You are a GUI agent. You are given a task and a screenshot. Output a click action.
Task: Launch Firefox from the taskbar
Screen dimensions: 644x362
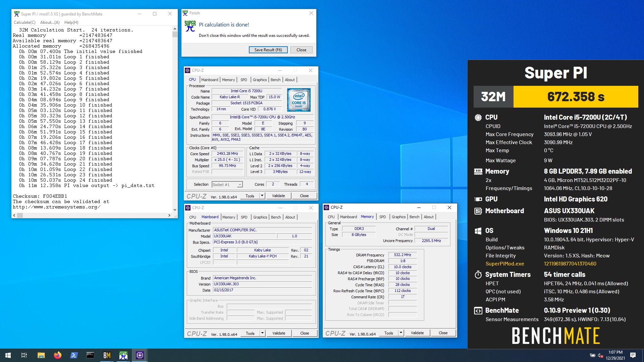[57, 355]
